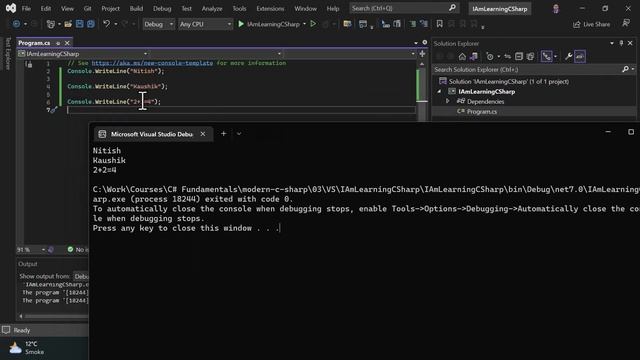Expand the startup project dropdown arrow
Screen dimensions: 640x360
[x=304, y=24]
